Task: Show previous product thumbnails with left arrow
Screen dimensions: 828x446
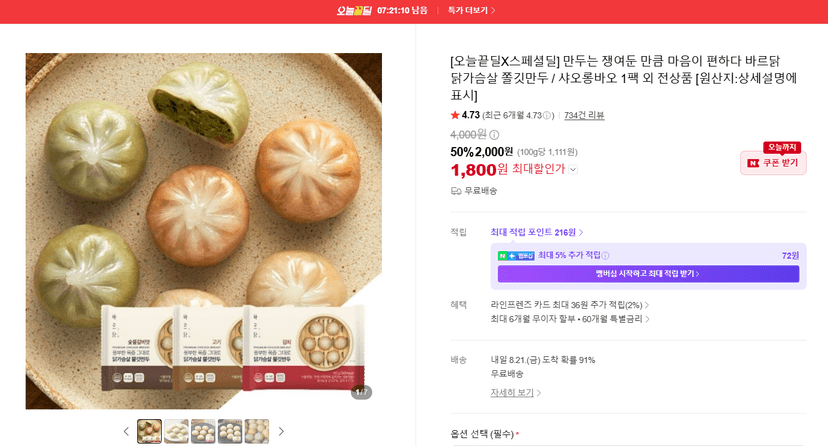Action: click(x=126, y=431)
